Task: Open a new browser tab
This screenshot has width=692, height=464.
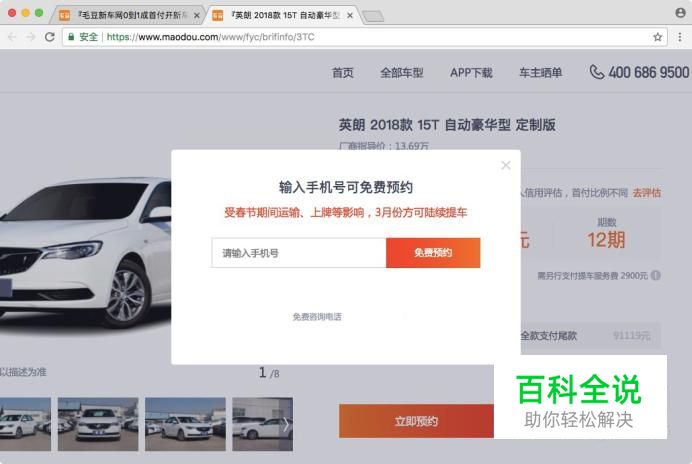Action: tap(373, 17)
